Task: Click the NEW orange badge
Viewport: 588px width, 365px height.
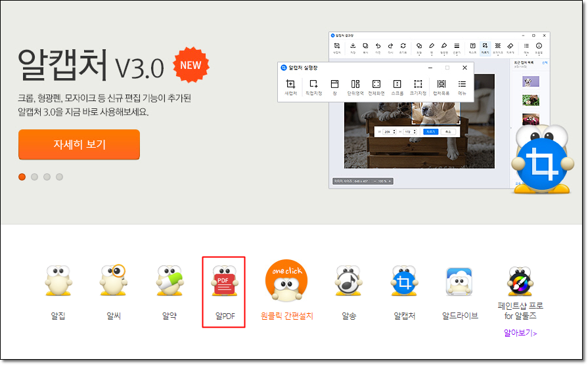Action: tap(191, 65)
